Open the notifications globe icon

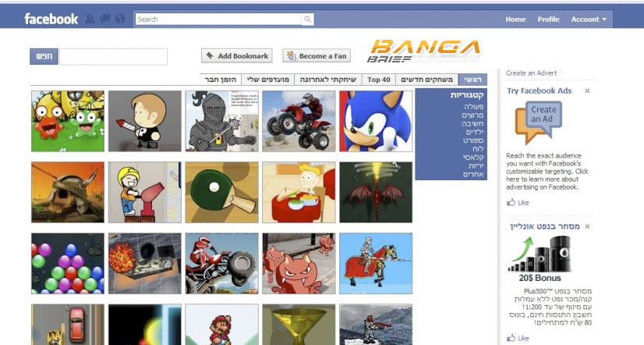(120, 19)
